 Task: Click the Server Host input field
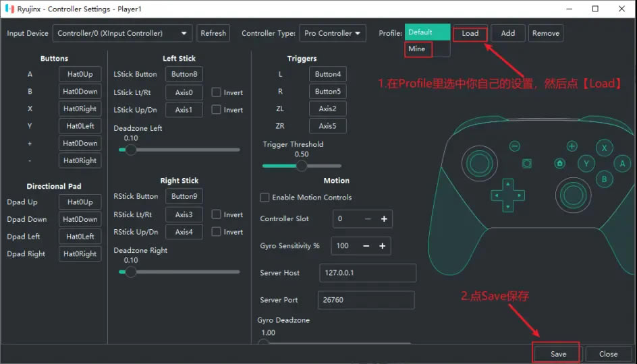click(368, 273)
